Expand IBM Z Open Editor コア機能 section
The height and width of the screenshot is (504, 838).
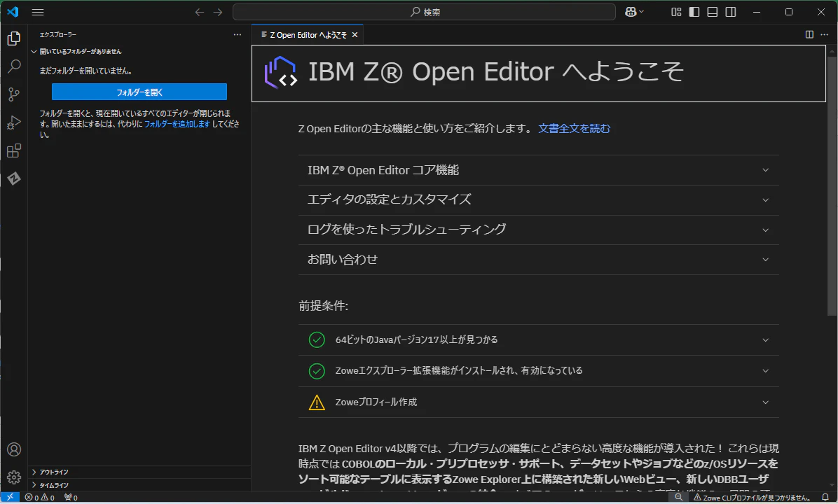pyautogui.click(x=539, y=170)
